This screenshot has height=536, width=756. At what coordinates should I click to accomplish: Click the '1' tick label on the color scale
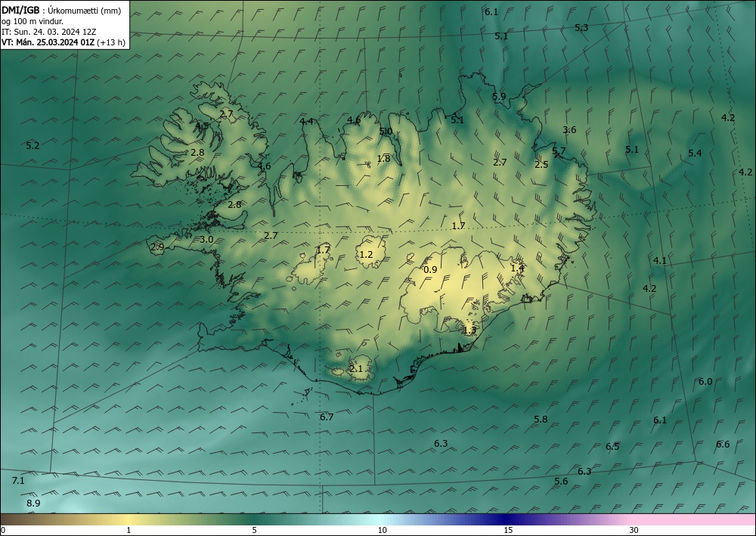[x=129, y=530]
